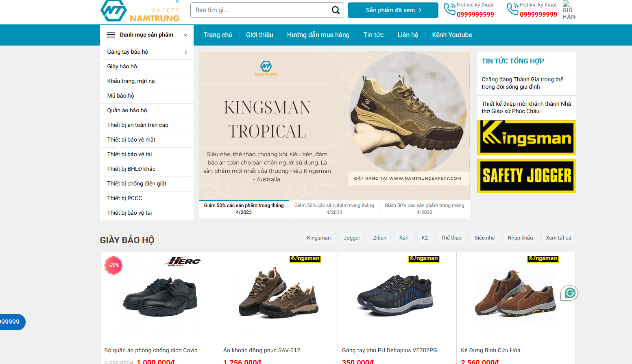
Task: Open the Safety Jogger brand banner
Action: point(526,176)
